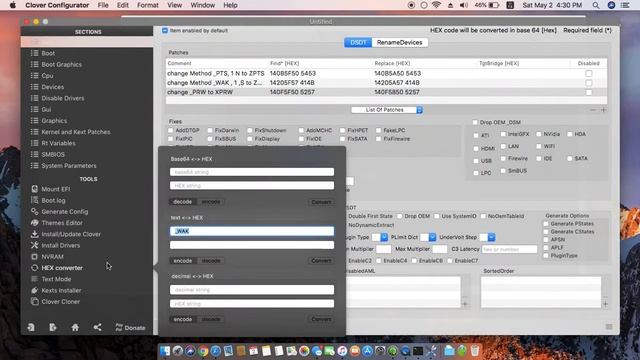Open the Disable Drivers section

point(62,98)
